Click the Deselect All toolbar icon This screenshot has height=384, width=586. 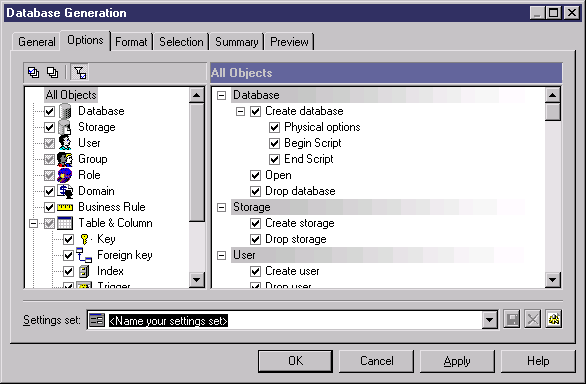52,73
